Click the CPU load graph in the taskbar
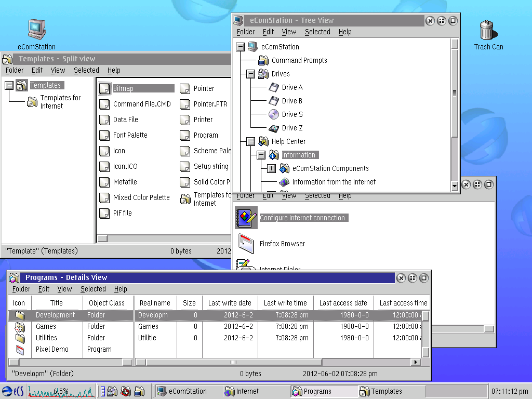 [61, 391]
